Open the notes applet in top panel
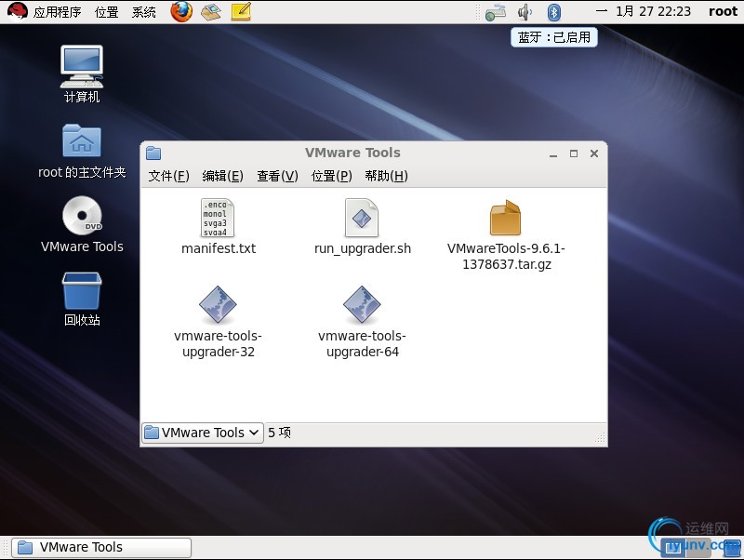This screenshot has height=560, width=744. 241,11
